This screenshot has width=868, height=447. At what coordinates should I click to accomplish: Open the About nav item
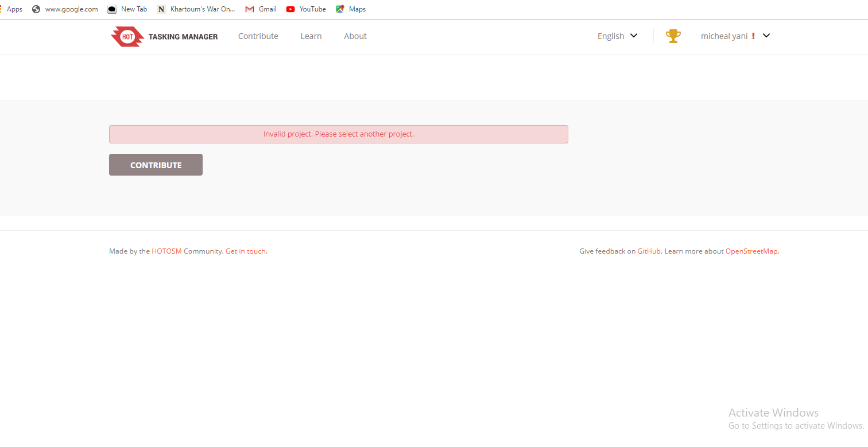[x=355, y=36]
